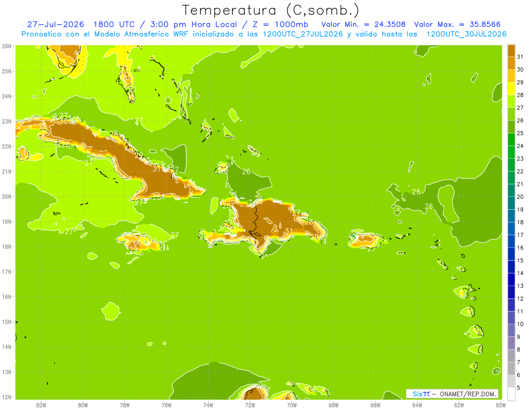Click the '25N' latitude axis label
This screenshot has height=411, width=532.
(6, 71)
